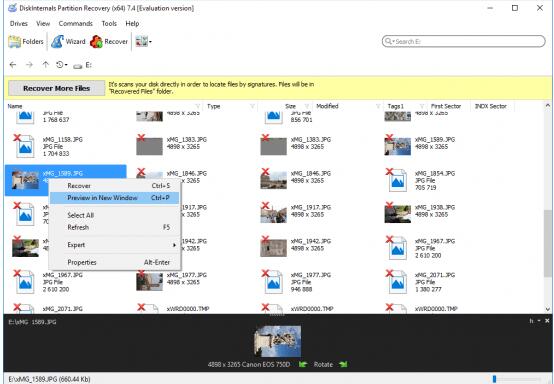Select Preview in New Window

pos(114,198)
